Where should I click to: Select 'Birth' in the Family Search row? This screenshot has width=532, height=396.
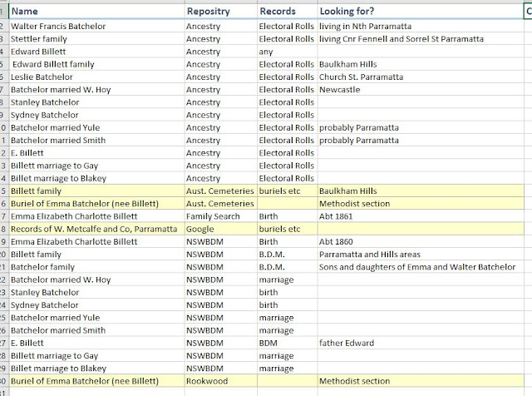tap(288, 216)
